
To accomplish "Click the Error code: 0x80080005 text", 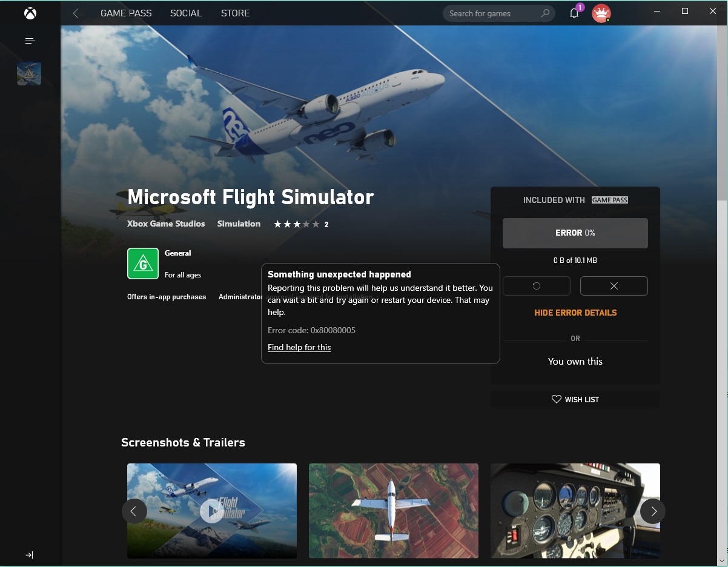I will tap(311, 330).
